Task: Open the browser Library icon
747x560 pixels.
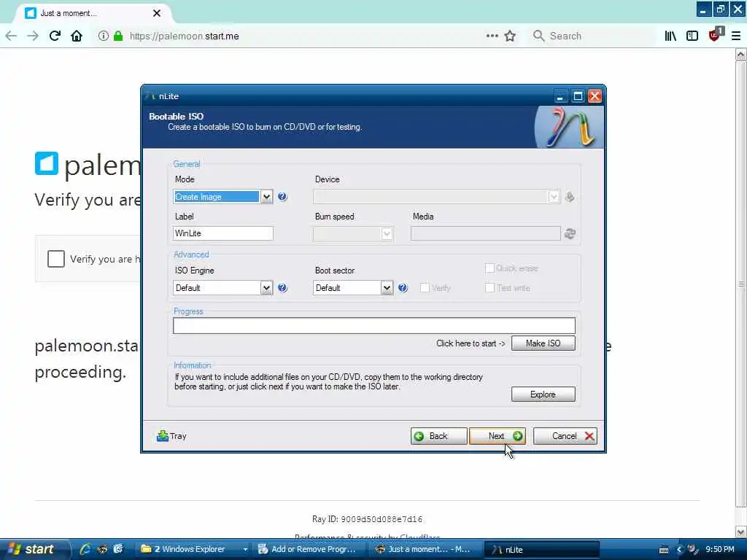Action: [670, 36]
